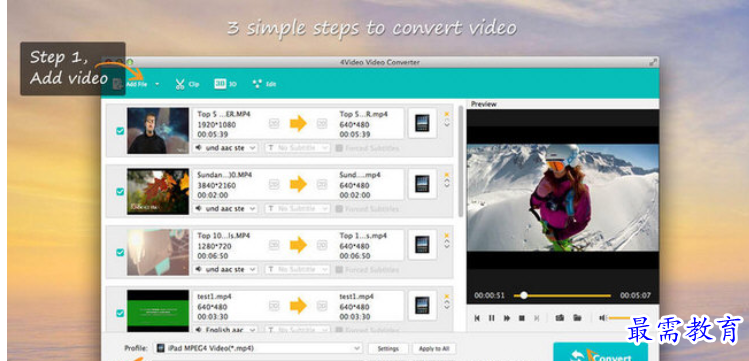Select the Sundan...)0.MP4 autumn leaves thumbnail

[x=158, y=191]
